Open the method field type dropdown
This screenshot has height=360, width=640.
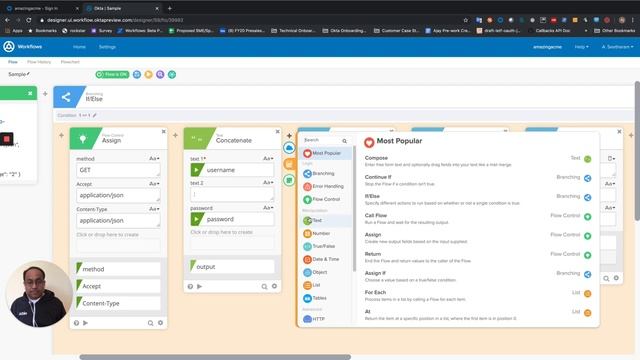pyautogui.click(x=154, y=158)
